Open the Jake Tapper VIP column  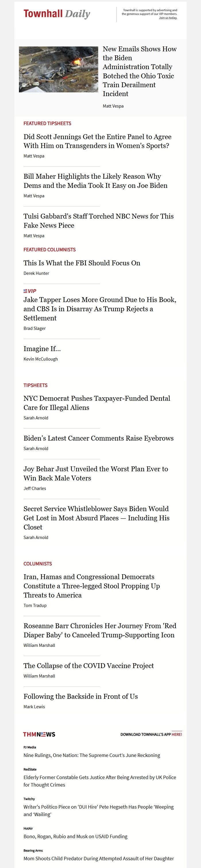(x=100, y=309)
